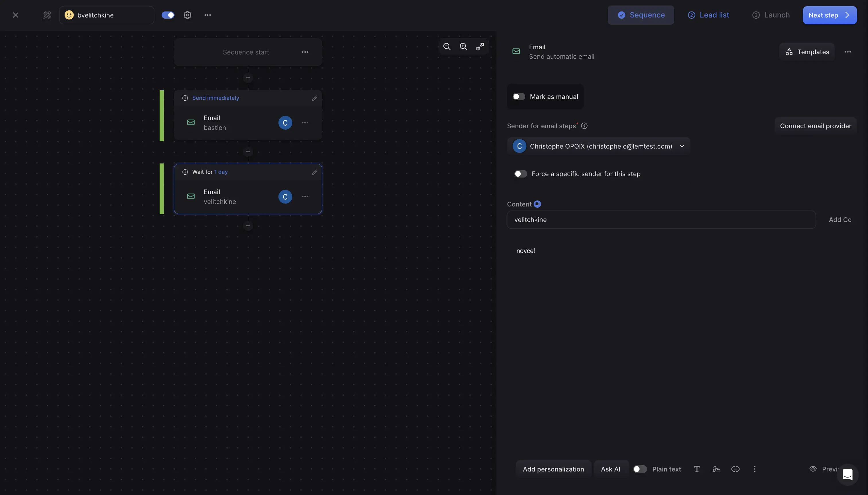Click the Next step button
This screenshot has width=868, height=495.
(830, 15)
